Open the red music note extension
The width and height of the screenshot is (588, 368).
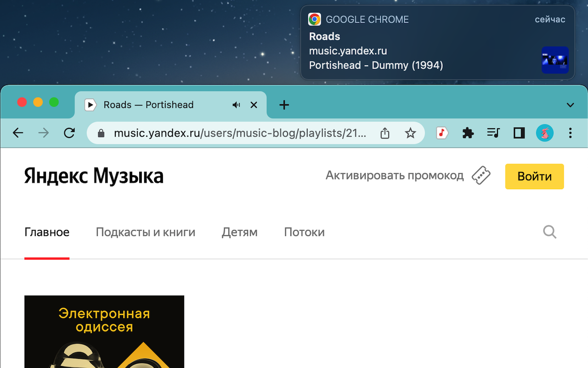pyautogui.click(x=442, y=133)
